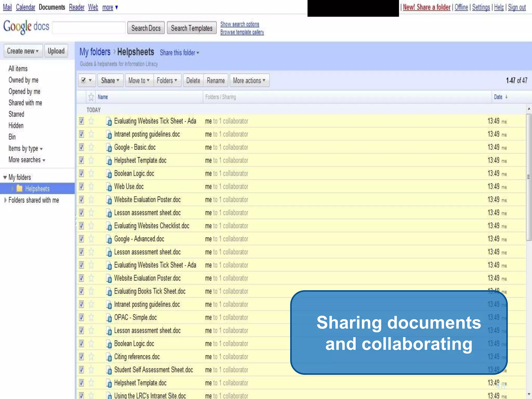Viewport: 532px width, 399px height.
Task: Open document icon for OPAC - Simple.doc
Action: click(109, 318)
